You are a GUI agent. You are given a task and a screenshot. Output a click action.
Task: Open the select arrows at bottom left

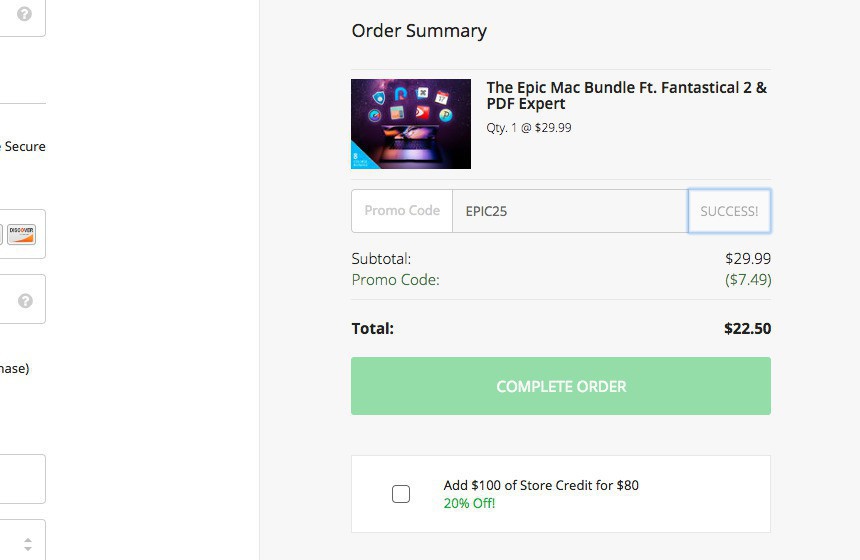[x=27, y=544]
